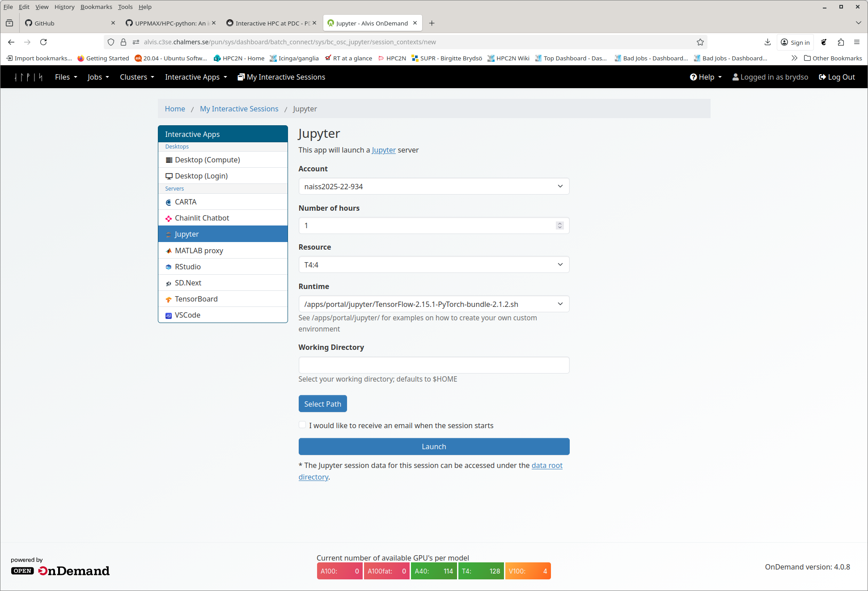Screen dimensions: 868x591
Task: Increase number of hours stepper
Action: pos(560,223)
